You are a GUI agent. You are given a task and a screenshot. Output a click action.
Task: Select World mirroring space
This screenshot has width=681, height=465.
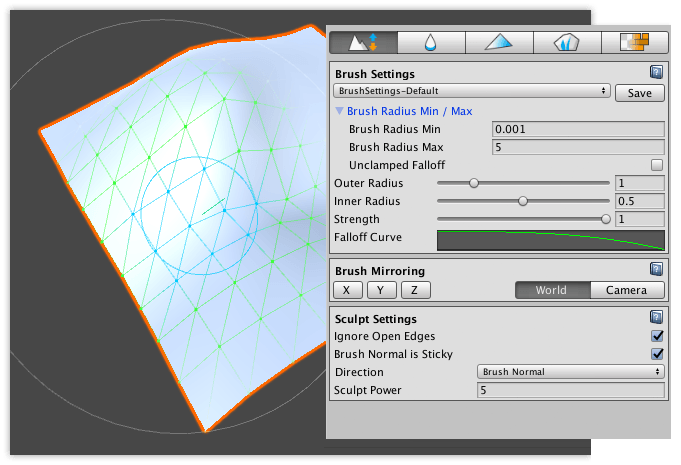550,290
